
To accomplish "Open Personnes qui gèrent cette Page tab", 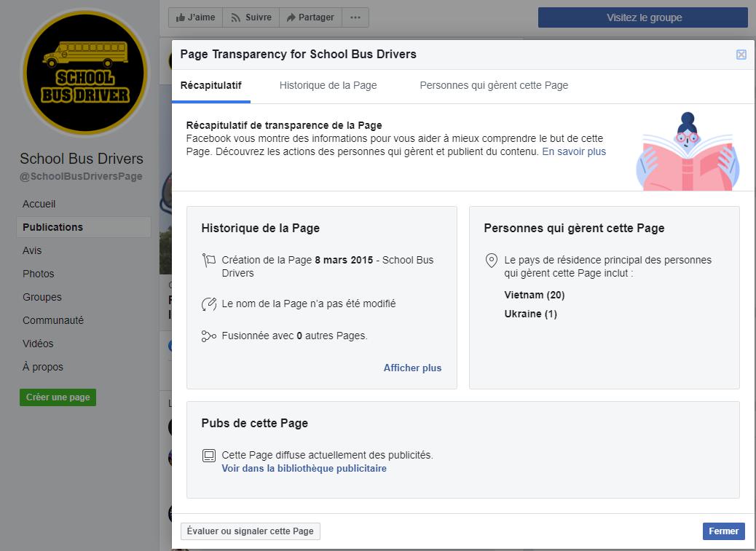I will pyautogui.click(x=494, y=85).
